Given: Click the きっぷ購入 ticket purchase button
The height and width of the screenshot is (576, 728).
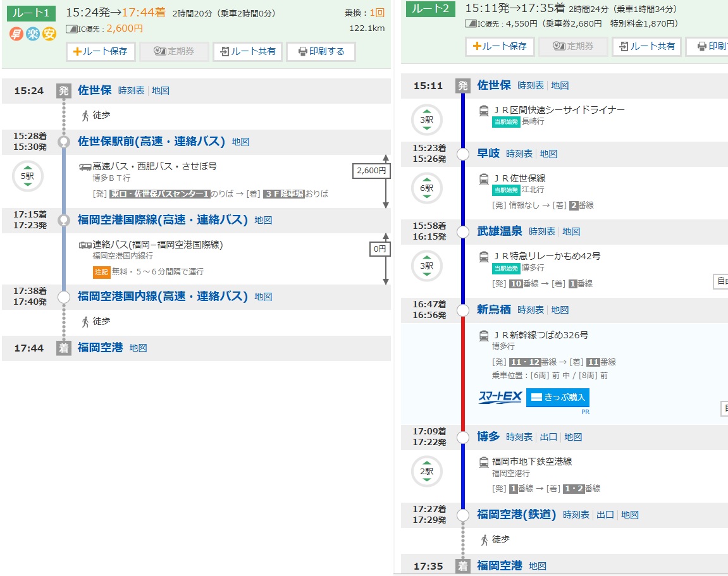Looking at the screenshot, I should tap(557, 398).
